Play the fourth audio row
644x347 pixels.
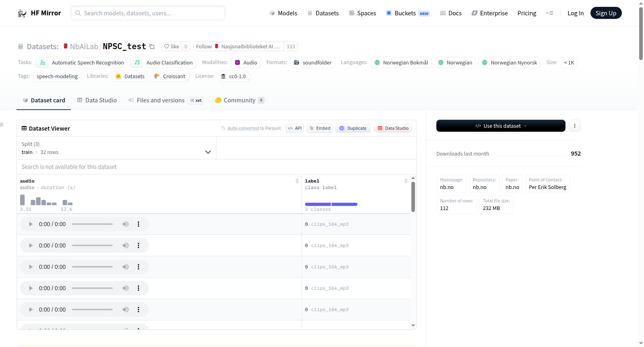coord(31,288)
